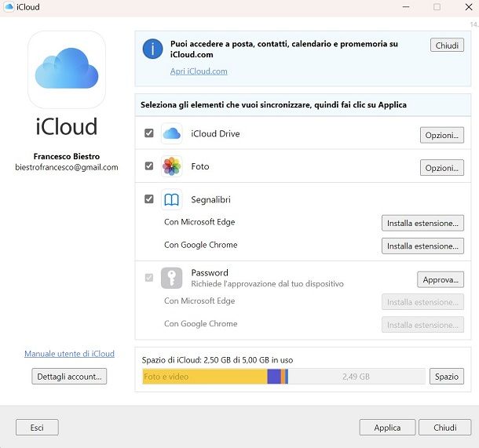
Task: Click purple segment of storage bar
Action: pos(274,377)
